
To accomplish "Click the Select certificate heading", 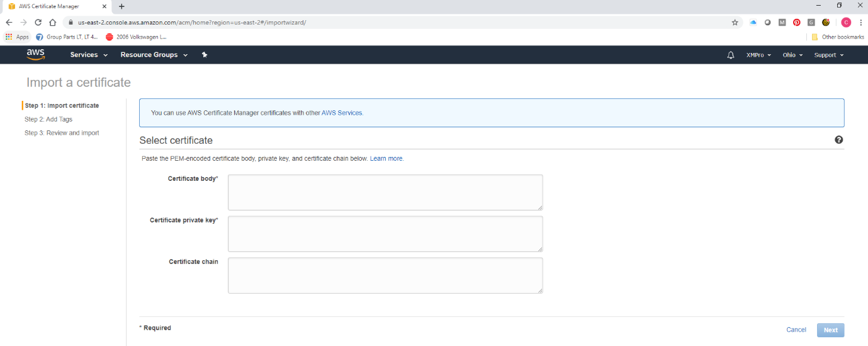I will [x=176, y=140].
